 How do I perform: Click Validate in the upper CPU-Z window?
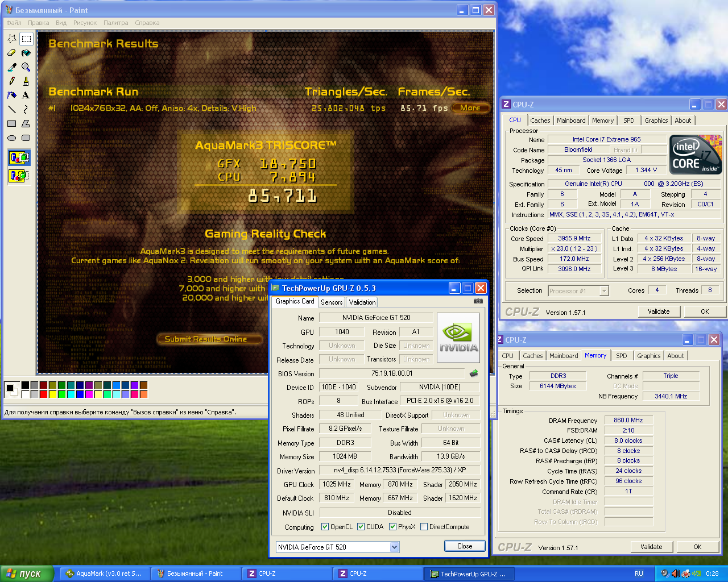tap(659, 311)
